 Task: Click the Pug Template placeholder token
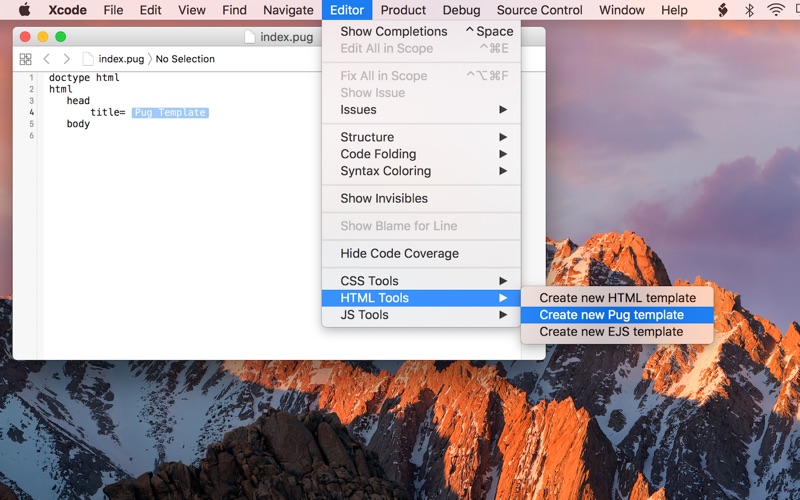[x=170, y=112]
